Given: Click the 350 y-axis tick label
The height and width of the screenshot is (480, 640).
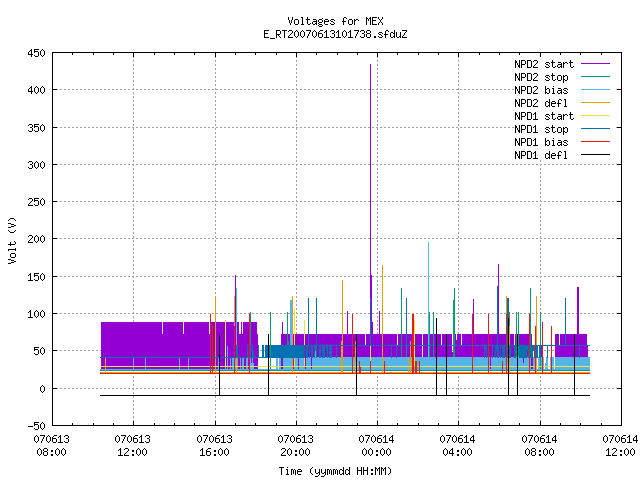Looking at the screenshot, I should coord(36,128).
